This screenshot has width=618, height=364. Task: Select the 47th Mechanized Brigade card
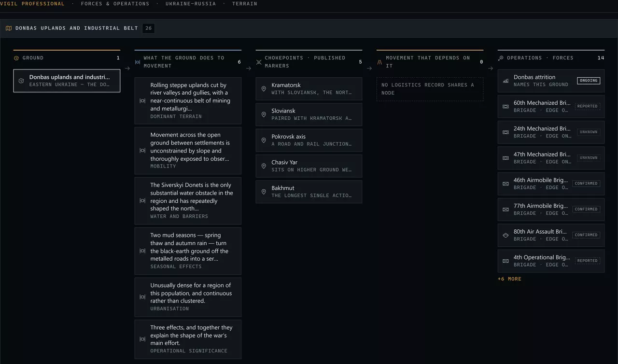tap(551, 158)
